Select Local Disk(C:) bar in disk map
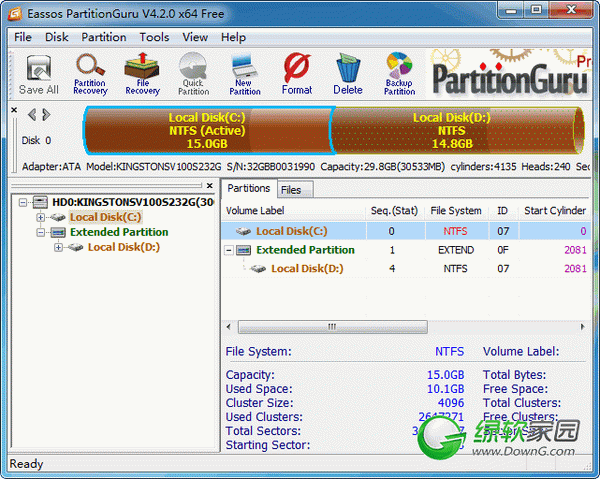 (x=207, y=130)
